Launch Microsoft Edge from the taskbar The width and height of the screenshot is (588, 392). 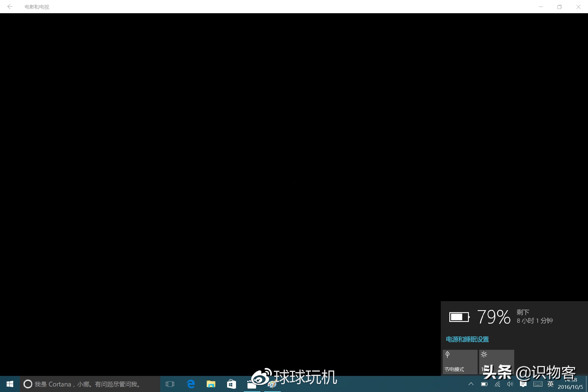[191, 384]
